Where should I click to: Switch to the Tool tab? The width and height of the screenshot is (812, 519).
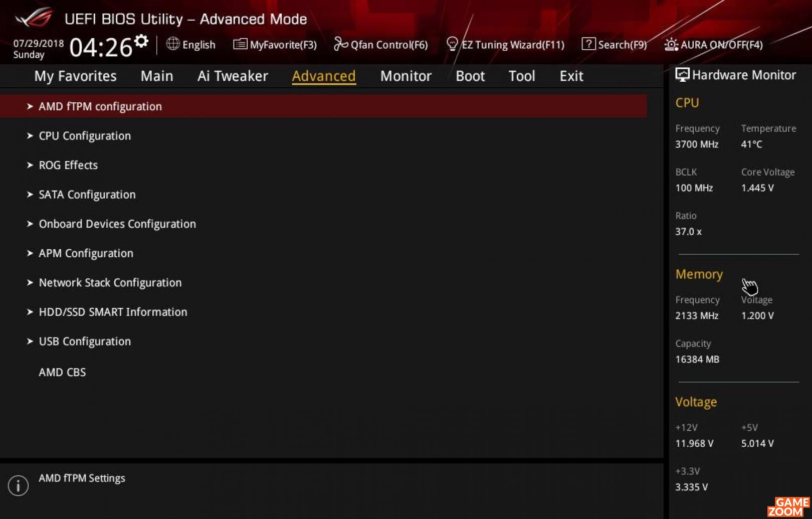(x=522, y=76)
